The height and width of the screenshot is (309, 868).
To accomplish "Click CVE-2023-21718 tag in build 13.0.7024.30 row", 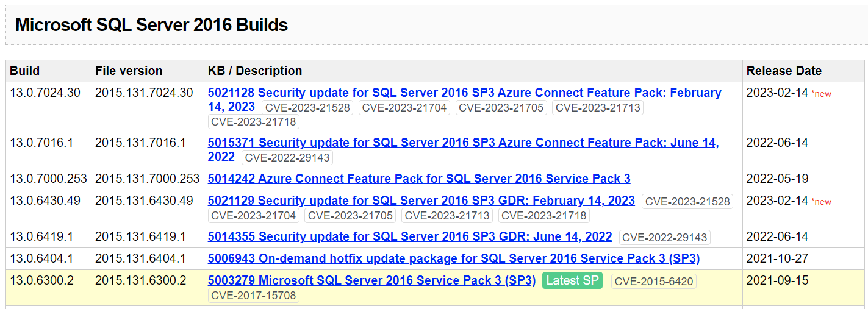I will click(253, 122).
